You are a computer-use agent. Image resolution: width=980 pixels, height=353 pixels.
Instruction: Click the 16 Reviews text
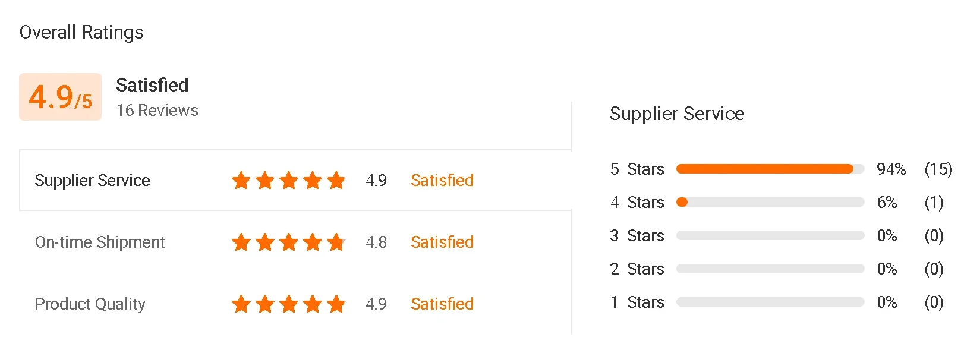157,110
